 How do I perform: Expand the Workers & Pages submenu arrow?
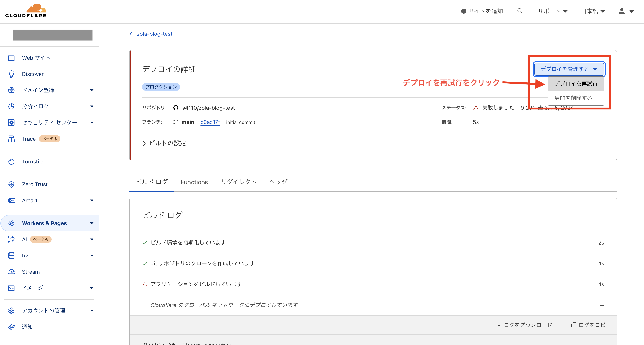tap(92, 223)
